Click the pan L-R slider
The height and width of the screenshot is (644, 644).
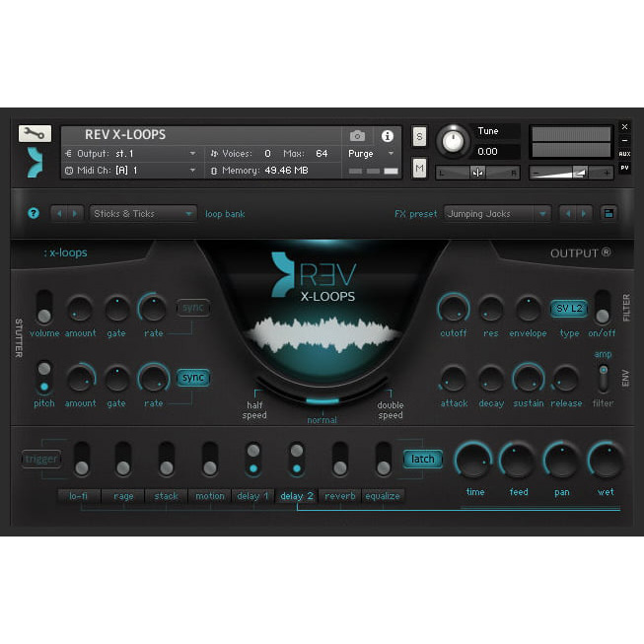477,173
